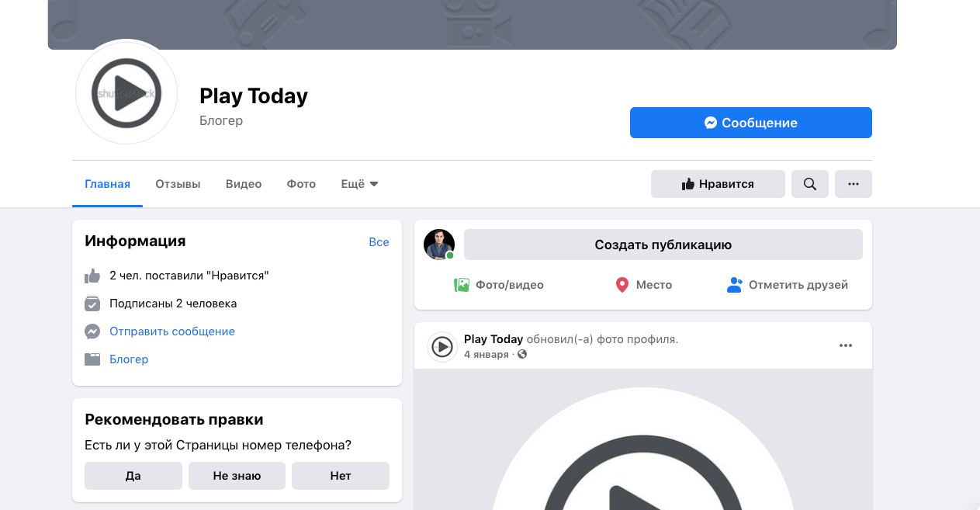Viewport: 980px width, 510px height.
Task: Open the Отправить сообщение link
Action: coord(172,331)
